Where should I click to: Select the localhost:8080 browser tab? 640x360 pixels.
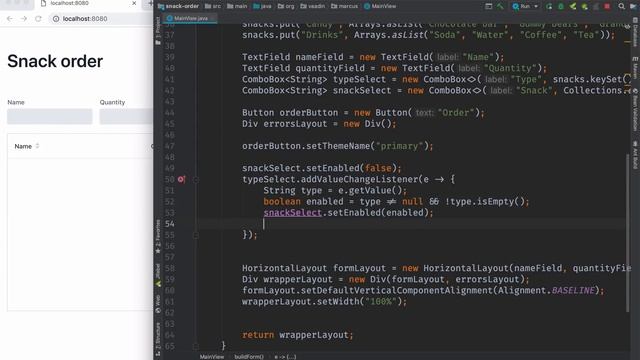pyautogui.click(x=88, y=4)
